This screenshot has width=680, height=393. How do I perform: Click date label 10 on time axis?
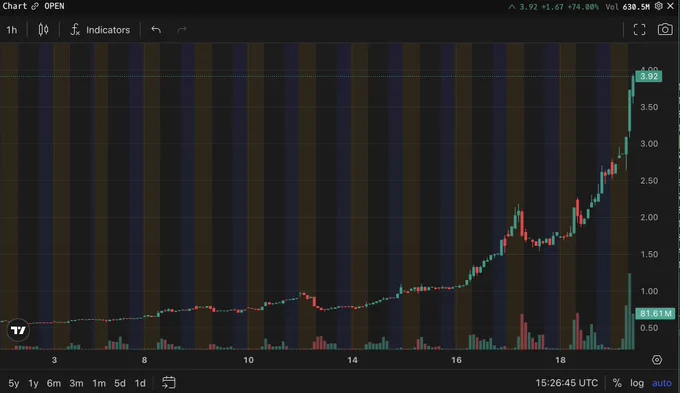point(248,360)
